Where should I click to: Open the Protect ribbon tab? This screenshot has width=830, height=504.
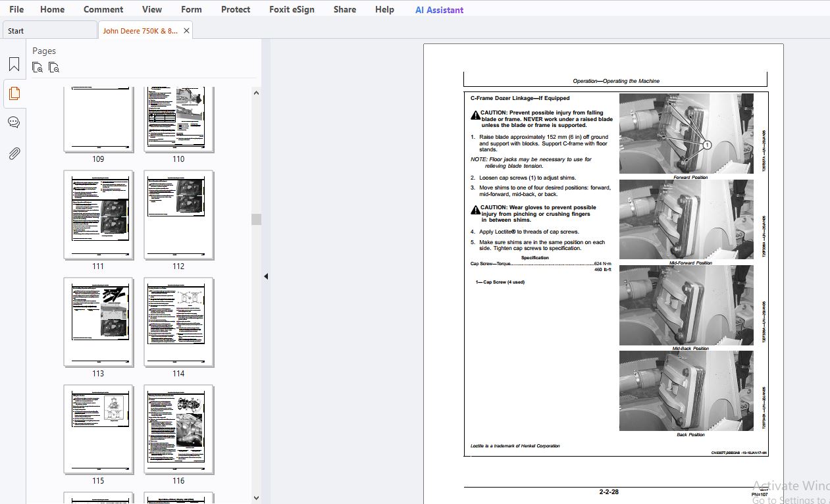pos(236,9)
